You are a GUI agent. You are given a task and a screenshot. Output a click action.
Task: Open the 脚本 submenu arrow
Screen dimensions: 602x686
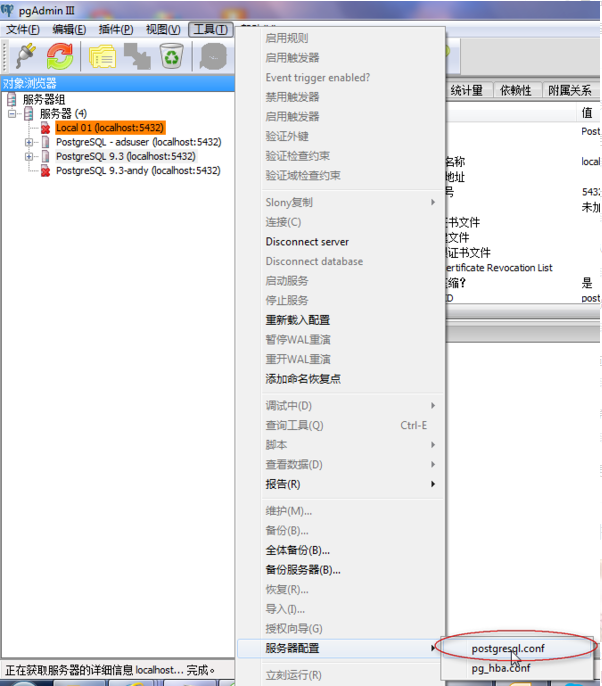click(433, 444)
